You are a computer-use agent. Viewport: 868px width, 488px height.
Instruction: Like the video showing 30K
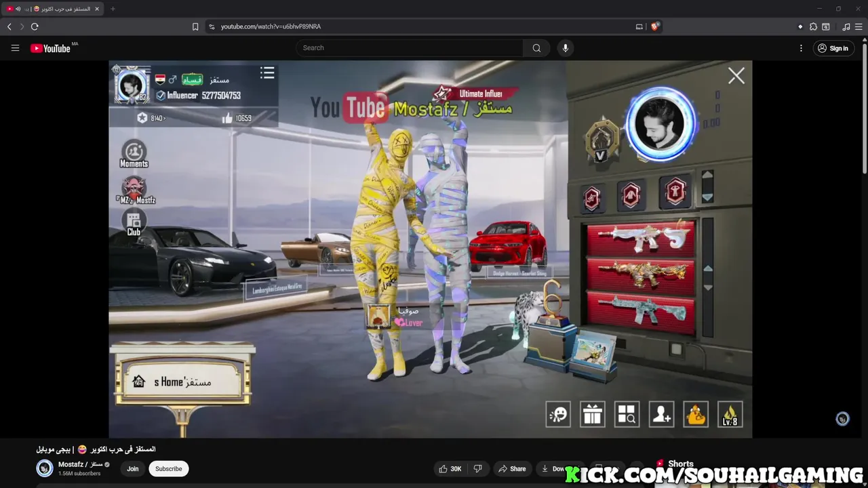(x=450, y=468)
